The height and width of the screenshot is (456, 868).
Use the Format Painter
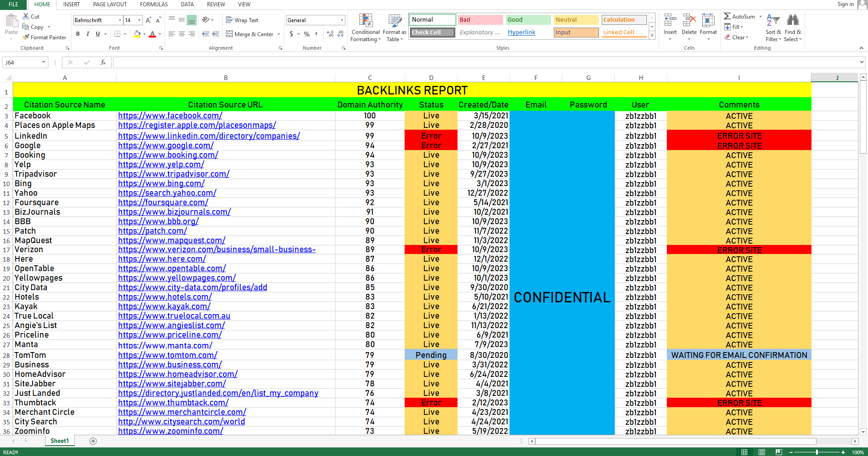(x=44, y=37)
